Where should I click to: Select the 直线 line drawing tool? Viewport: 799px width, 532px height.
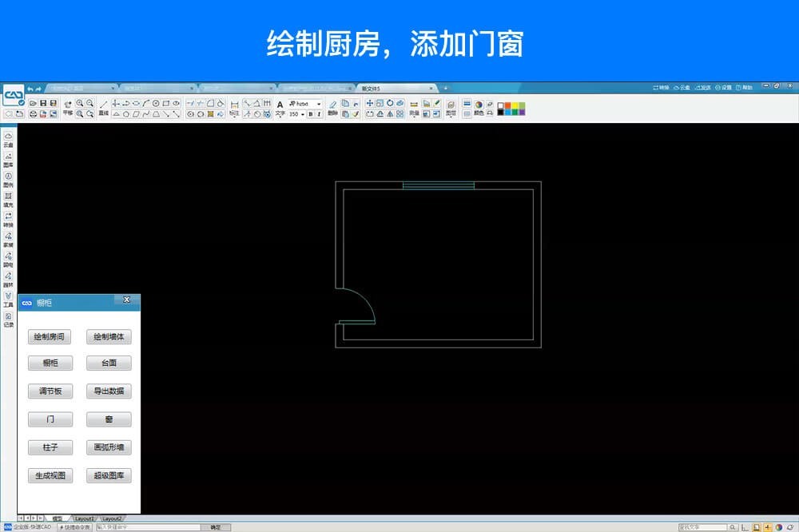[x=103, y=108]
